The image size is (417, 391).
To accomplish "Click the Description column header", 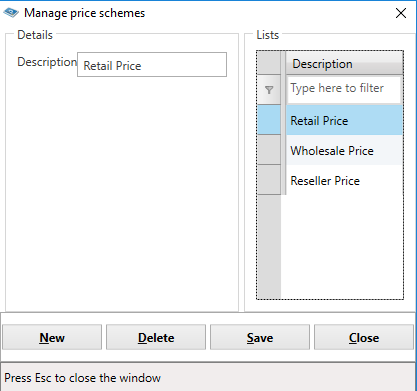I will (x=344, y=63).
